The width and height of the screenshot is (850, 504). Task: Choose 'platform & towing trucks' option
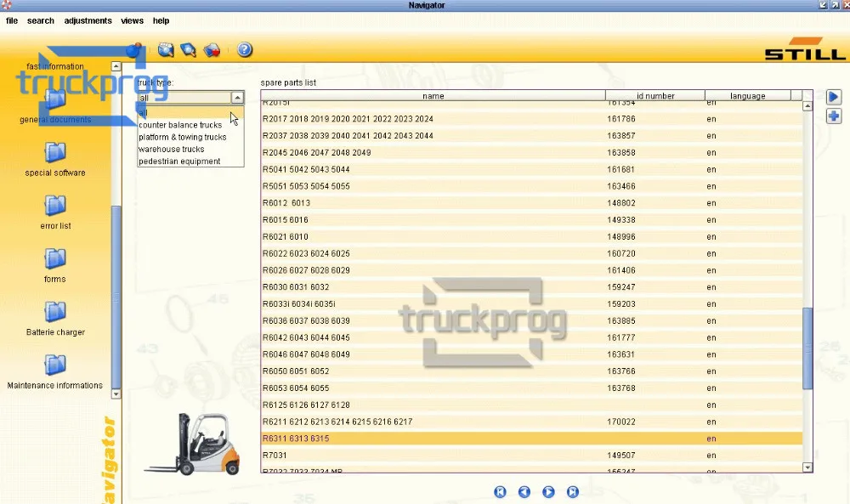(x=190, y=137)
